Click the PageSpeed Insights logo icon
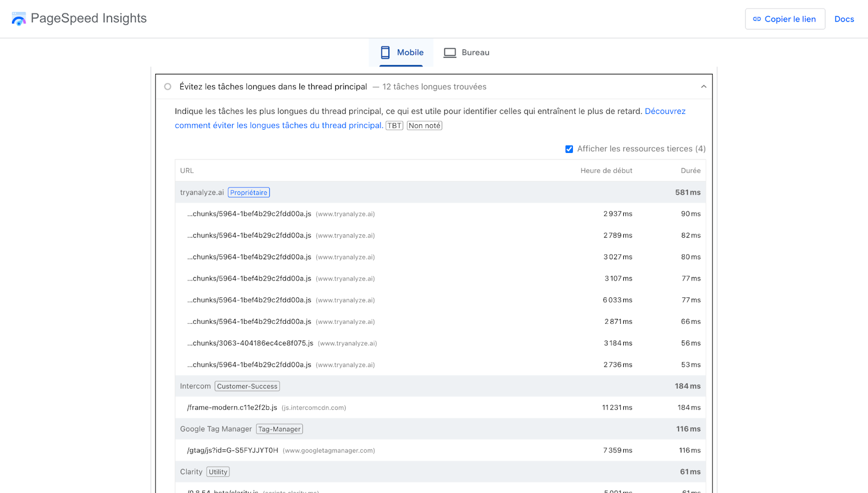Viewport: 868px width, 493px height. 18,18
